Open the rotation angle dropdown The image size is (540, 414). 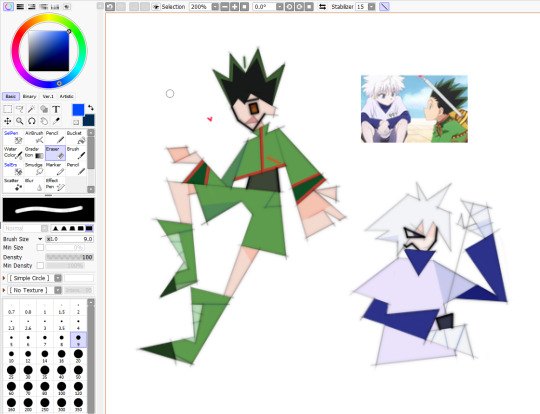coord(280,7)
